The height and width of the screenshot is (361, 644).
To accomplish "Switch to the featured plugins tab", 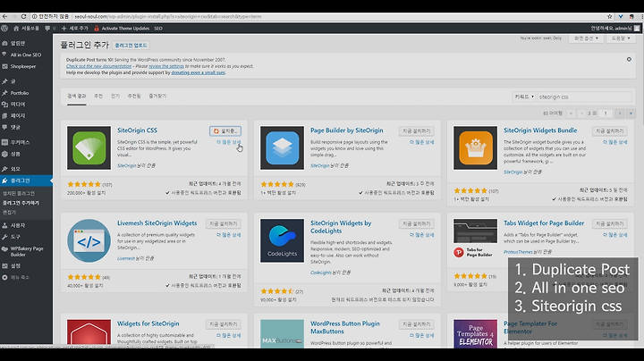I will (98, 96).
